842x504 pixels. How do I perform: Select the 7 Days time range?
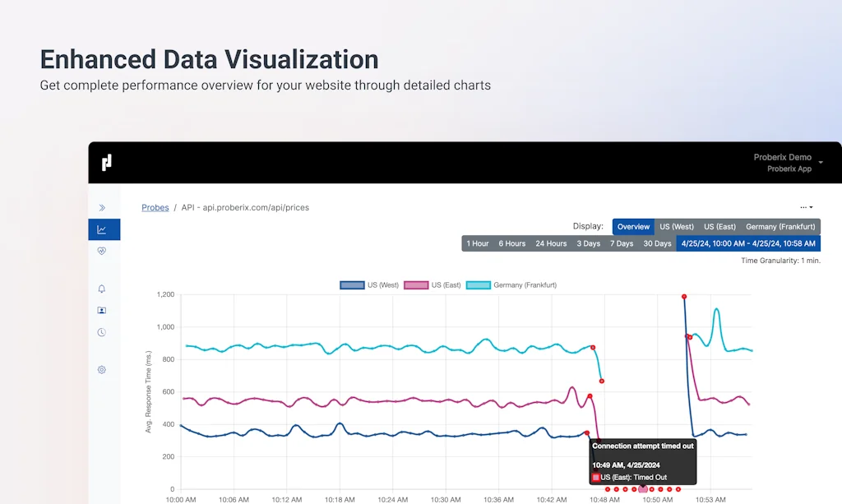click(621, 243)
